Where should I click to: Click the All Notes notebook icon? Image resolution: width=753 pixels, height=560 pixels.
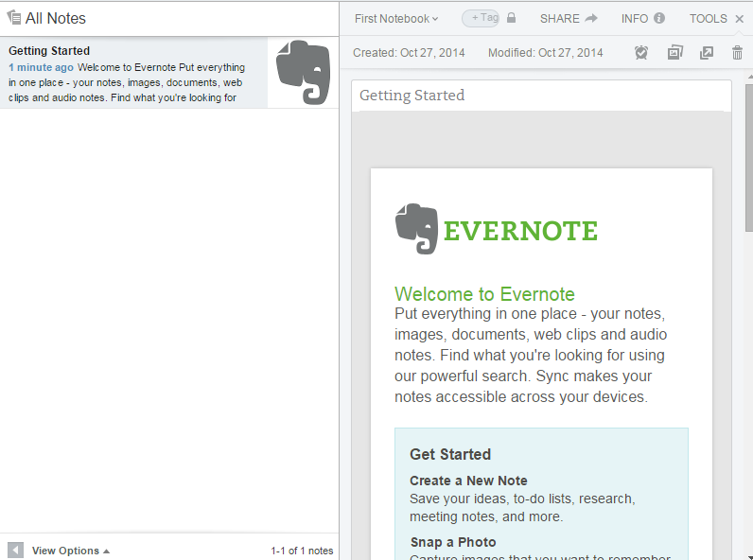[14, 17]
